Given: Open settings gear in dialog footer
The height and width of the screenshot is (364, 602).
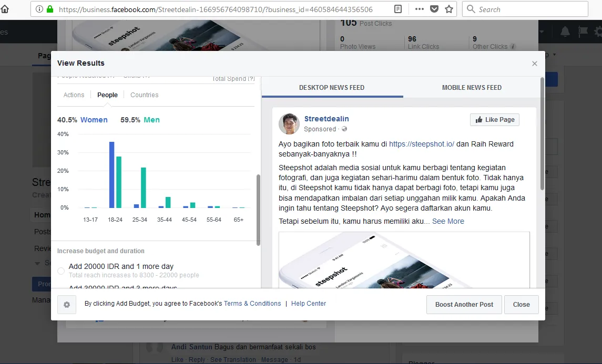Looking at the screenshot, I should click(67, 305).
